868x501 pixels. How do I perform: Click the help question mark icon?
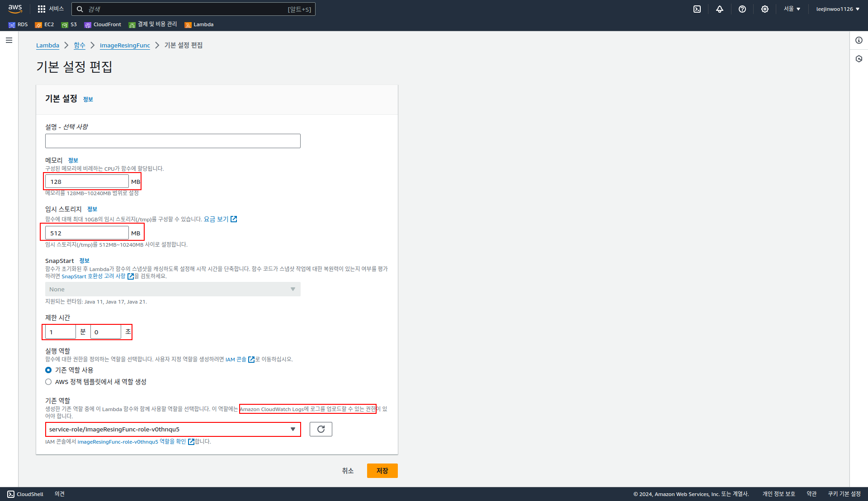coord(742,9)
